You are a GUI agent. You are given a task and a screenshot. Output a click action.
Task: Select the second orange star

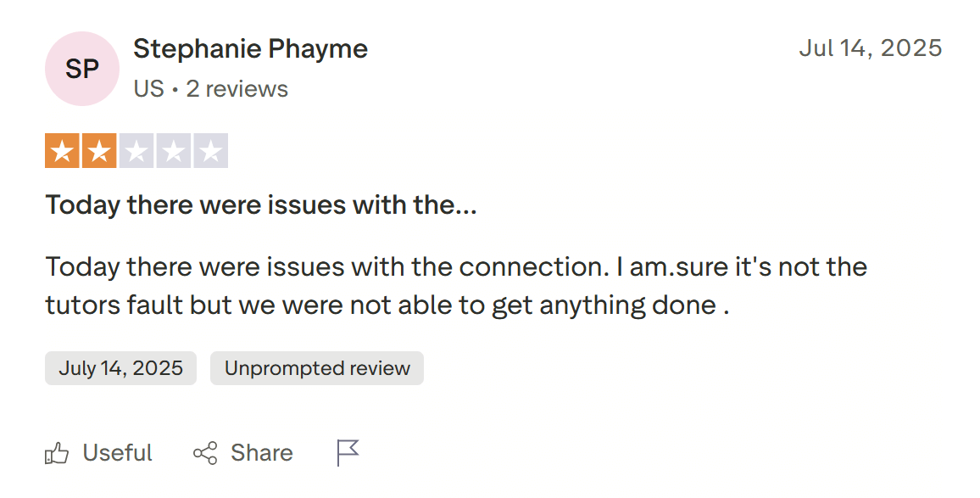(101, 150)
